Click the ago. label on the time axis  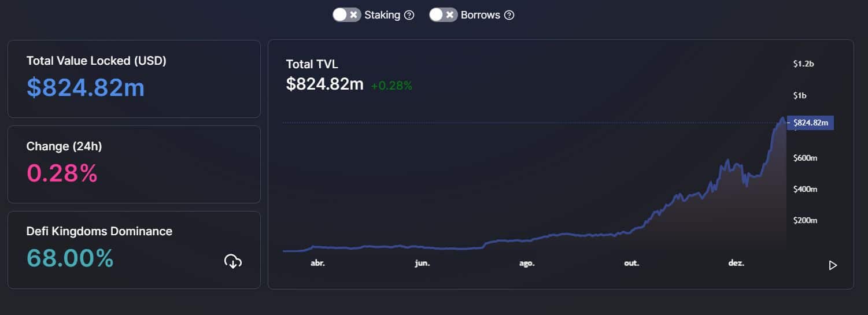click(527, 263)
